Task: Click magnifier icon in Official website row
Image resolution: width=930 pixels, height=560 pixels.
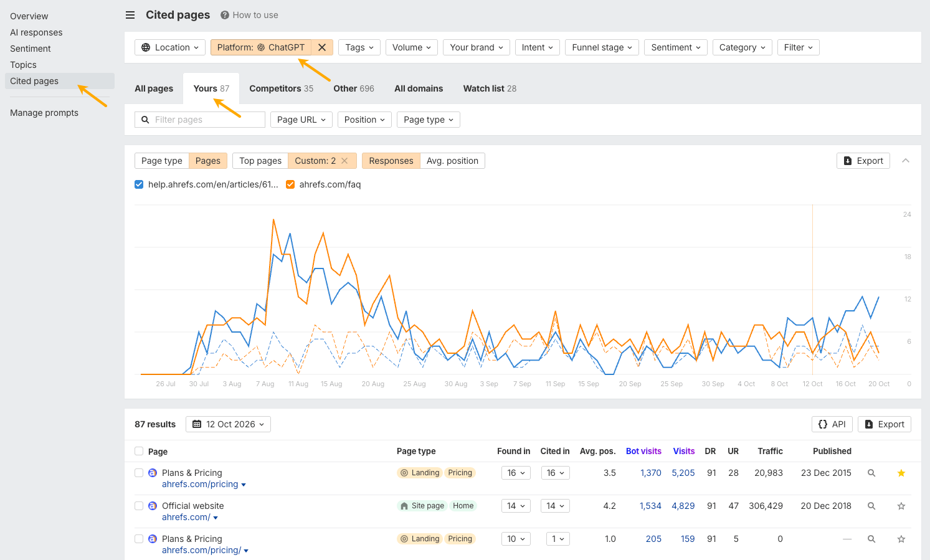Action: pos(871,506)
